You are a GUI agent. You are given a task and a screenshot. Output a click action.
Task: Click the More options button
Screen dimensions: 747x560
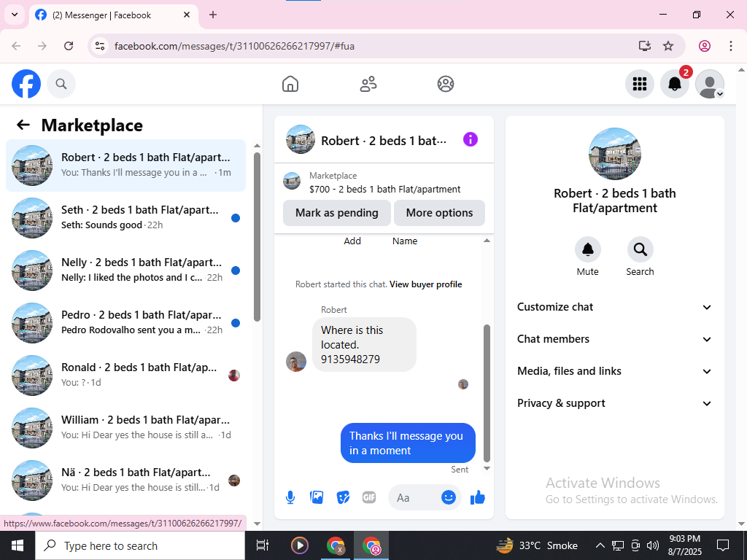[439, 213]
